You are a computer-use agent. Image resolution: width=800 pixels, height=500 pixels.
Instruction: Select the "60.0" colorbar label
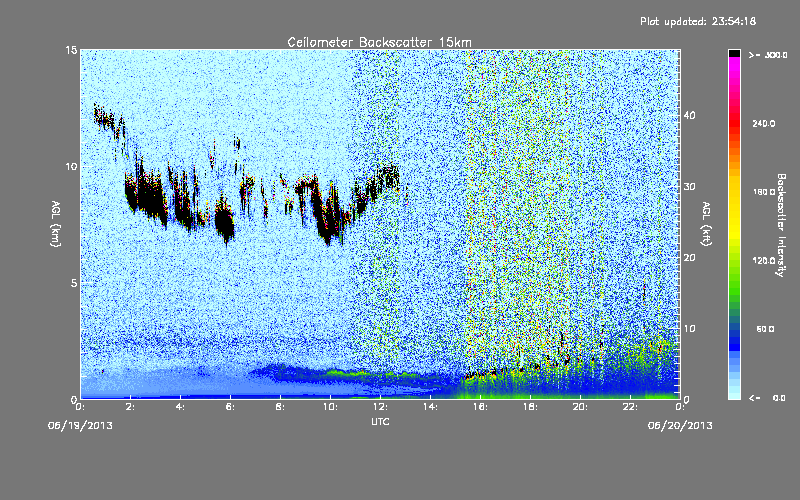pyautogui.click(x=765, y=329)
